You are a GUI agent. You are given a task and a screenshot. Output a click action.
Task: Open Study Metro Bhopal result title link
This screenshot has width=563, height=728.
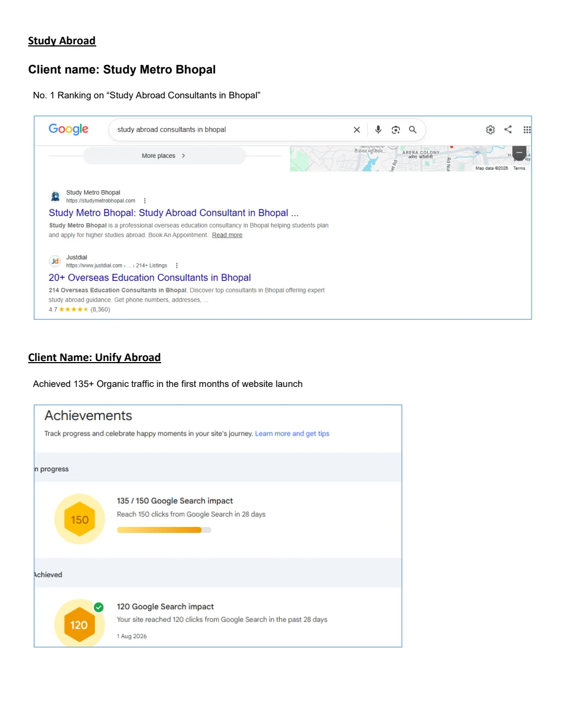point(174,213)
